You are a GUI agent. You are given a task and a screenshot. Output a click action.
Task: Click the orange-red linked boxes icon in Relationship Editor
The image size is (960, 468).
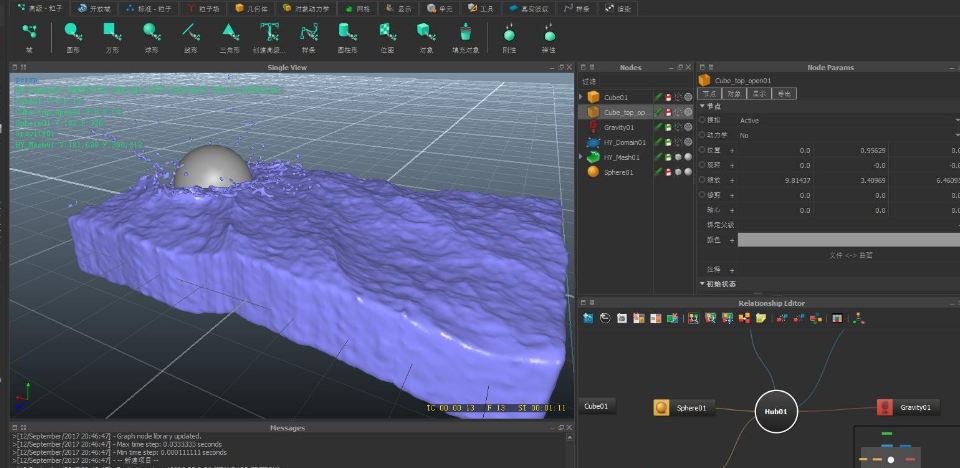pyautogui.click(x=744, y=318)
